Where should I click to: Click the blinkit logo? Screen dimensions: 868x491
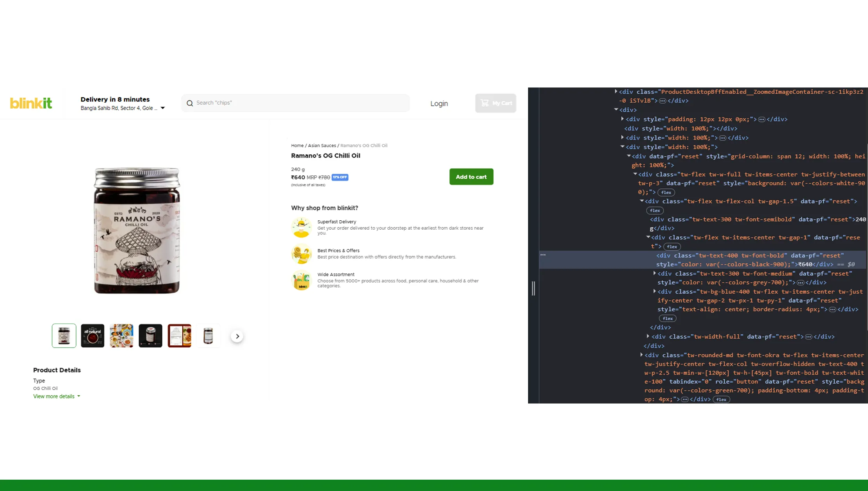[x=31, y=103]
